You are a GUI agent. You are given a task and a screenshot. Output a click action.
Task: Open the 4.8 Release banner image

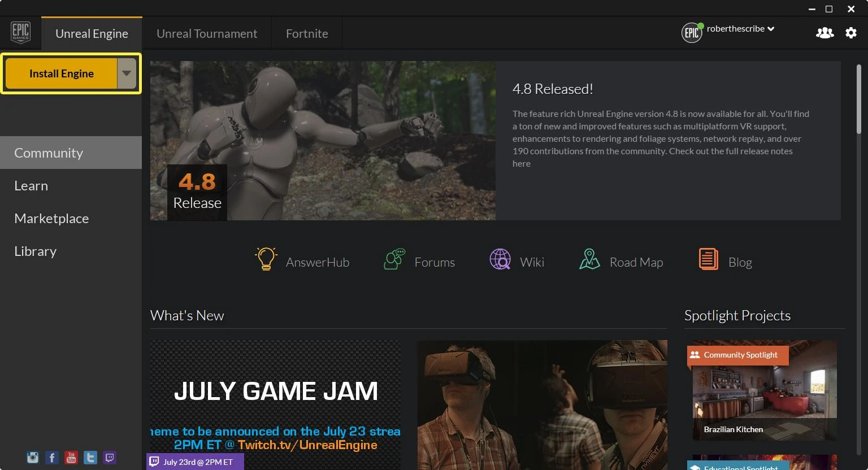point(323,141)
